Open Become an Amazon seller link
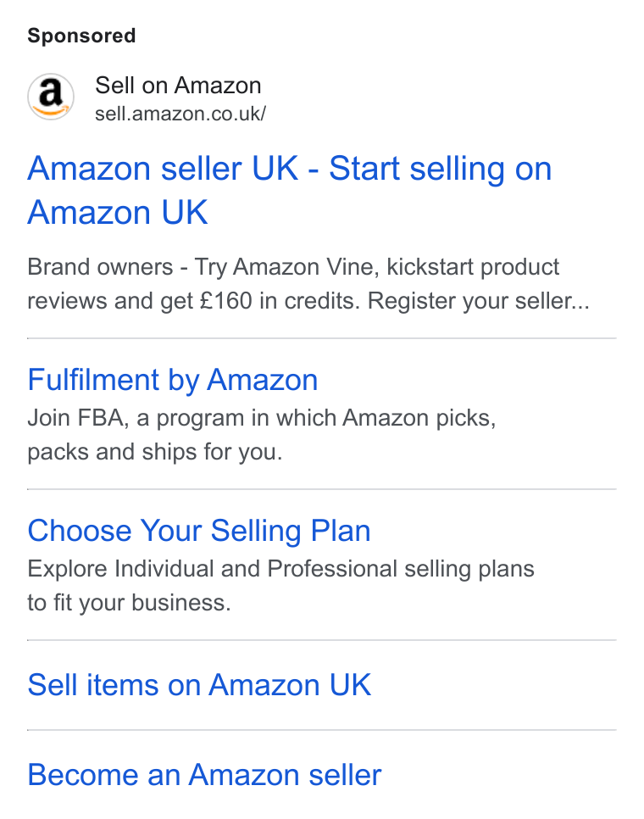Viewport: 644px width, 819px height. coord(204,775)
